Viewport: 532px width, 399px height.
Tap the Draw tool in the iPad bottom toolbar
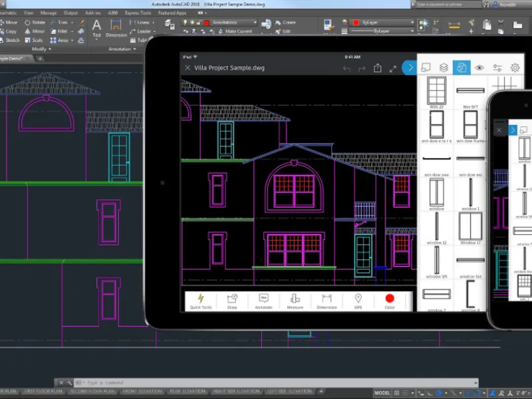pos(232,301)
